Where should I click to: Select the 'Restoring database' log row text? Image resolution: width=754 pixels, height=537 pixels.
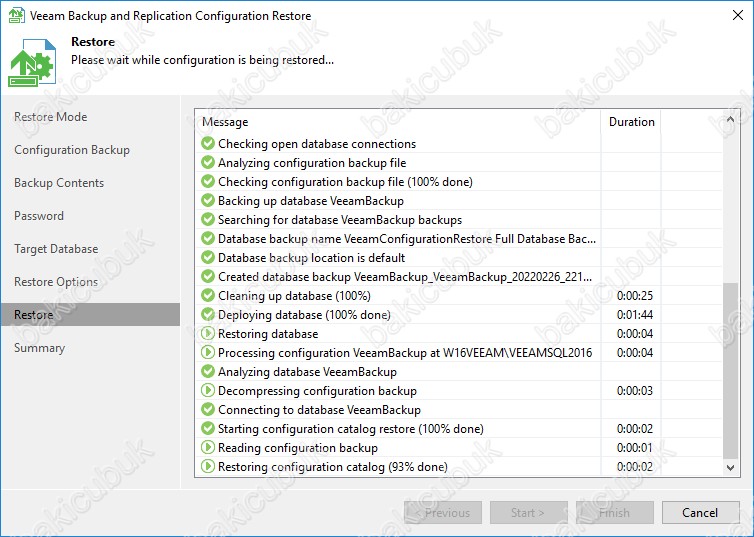point(268,334)
